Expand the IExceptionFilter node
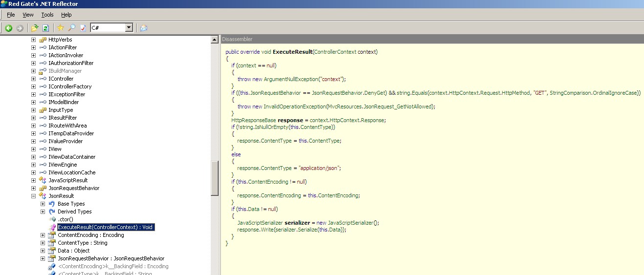The width and height of the screenshot is (644, 275). 33,94
